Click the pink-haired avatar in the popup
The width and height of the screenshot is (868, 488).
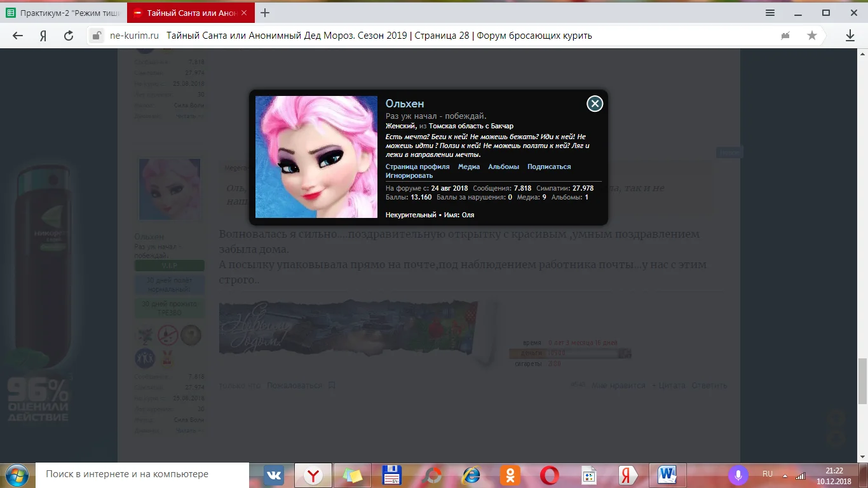pyautogui.click(x=316, y=157)
